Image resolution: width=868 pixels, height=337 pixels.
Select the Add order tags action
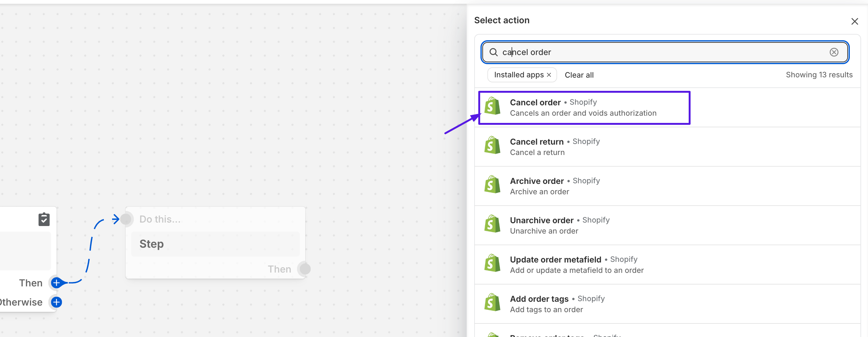(667, 304)
